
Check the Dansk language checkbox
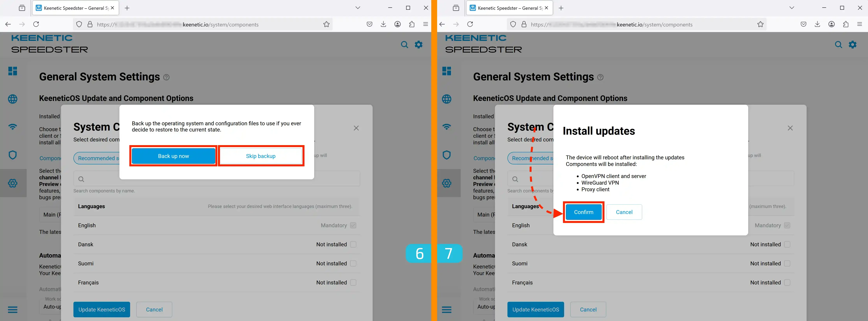[x=353, y=244]
